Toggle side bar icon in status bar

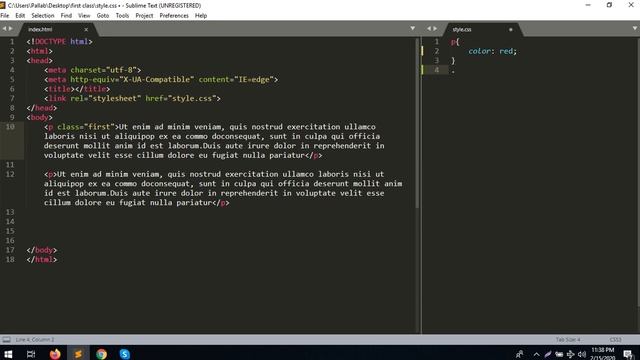(x=7, y=340)
